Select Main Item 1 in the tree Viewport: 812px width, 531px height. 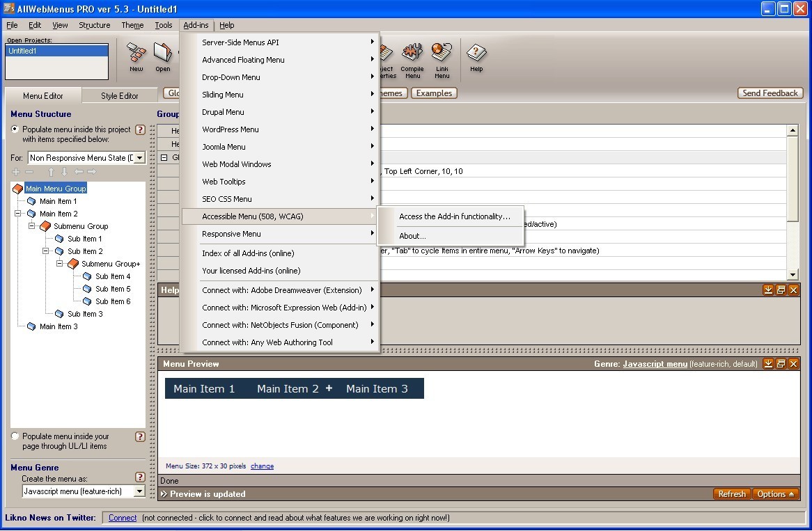pos(58,201)
